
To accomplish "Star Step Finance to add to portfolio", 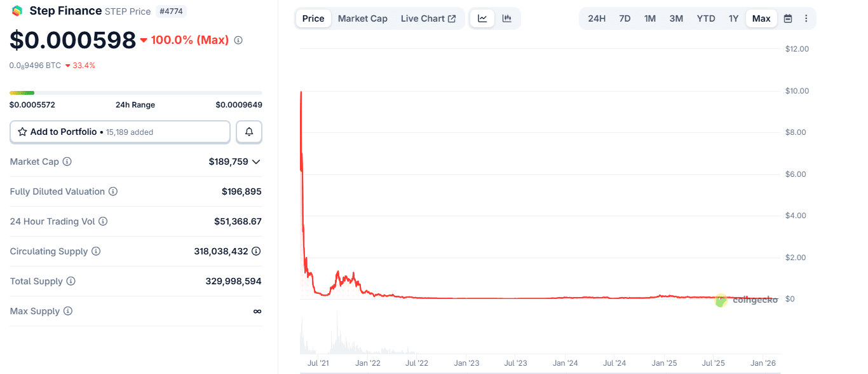I will [x=21, y=132].
